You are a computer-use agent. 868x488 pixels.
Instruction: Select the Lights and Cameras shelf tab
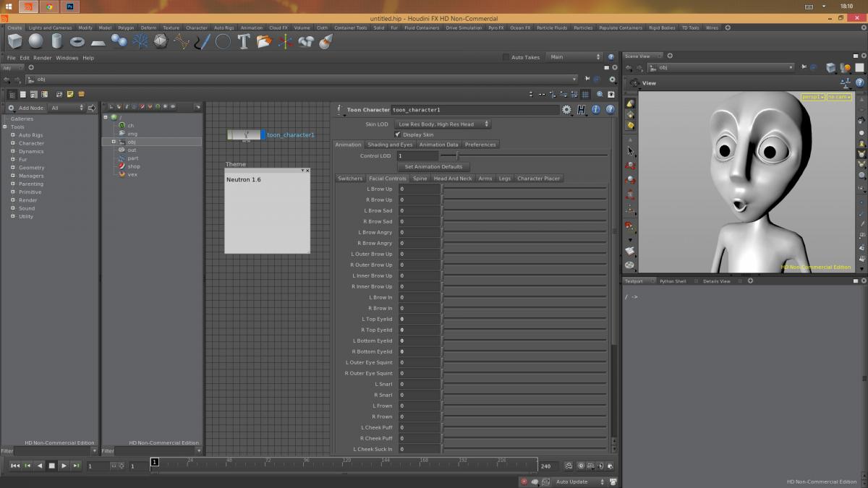pos(50,27)
